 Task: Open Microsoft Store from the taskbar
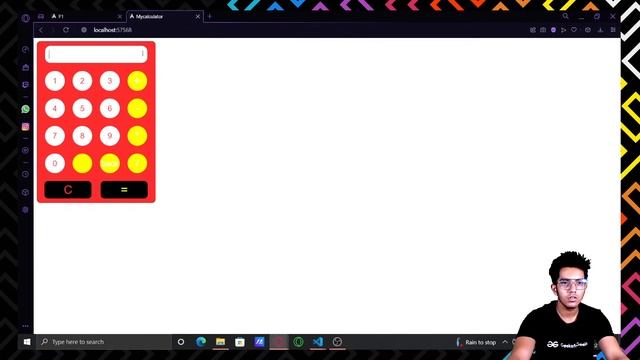coord(240,342)
